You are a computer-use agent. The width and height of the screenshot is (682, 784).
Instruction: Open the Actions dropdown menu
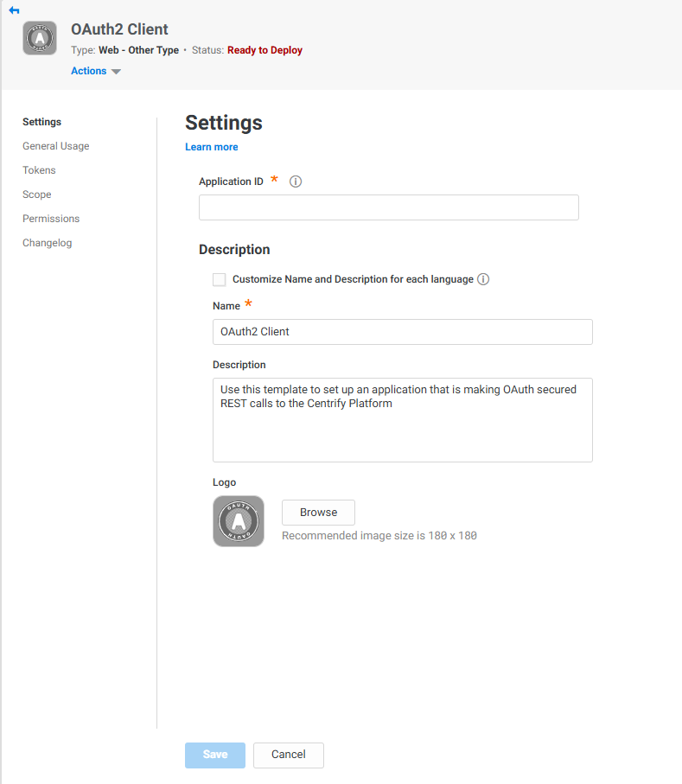(x=89, y=70)
